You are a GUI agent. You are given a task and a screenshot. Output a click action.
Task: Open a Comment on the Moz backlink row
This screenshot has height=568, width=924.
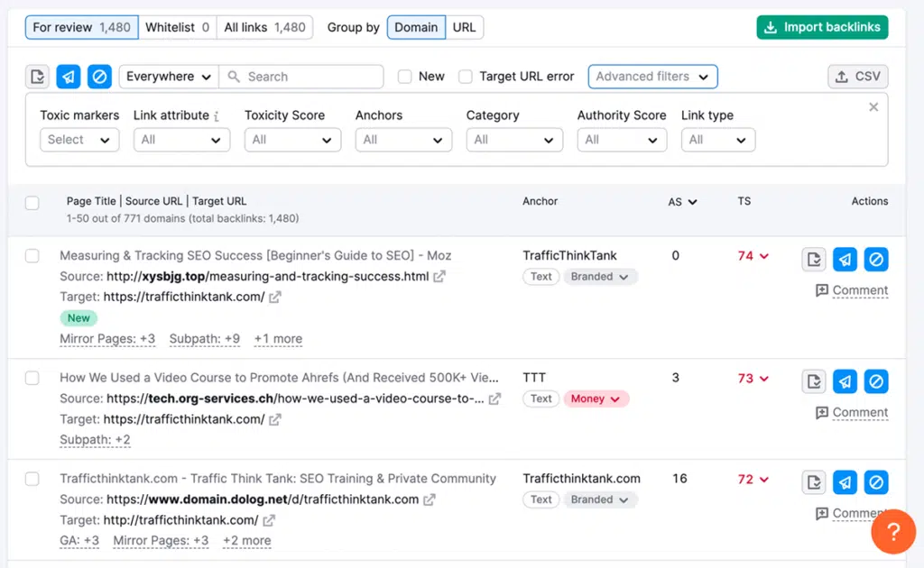pyautogui.click(x=858, y=290)
